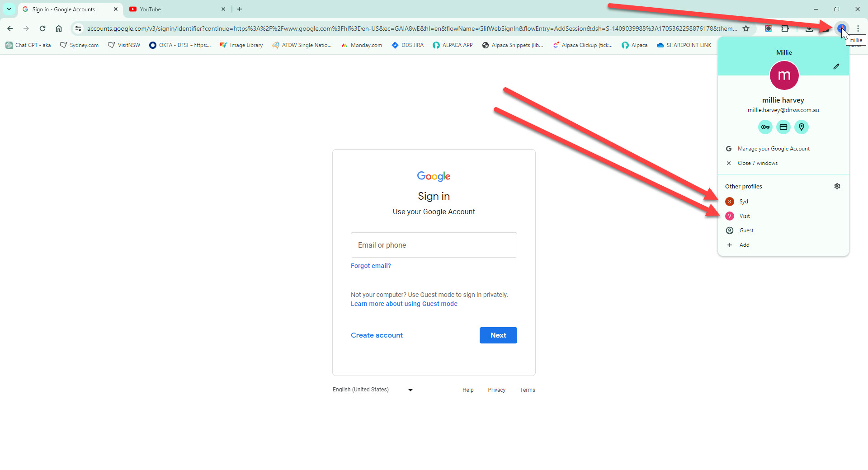Open the Alpaca Snippets bookmark
Screen dimensions: 868x470
[513, 45]
